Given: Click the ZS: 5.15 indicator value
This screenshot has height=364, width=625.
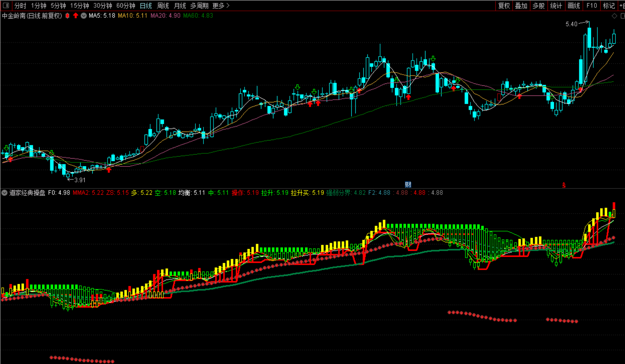Looking at the screenshot, I should [x=118, y=193].
